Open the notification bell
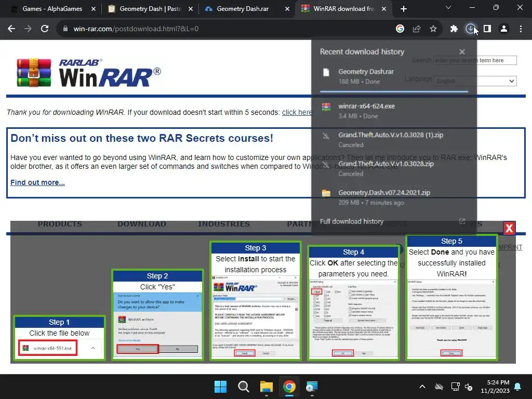This screenshot has height=399, width=532. pyautogui.click(x=518, y=387)
